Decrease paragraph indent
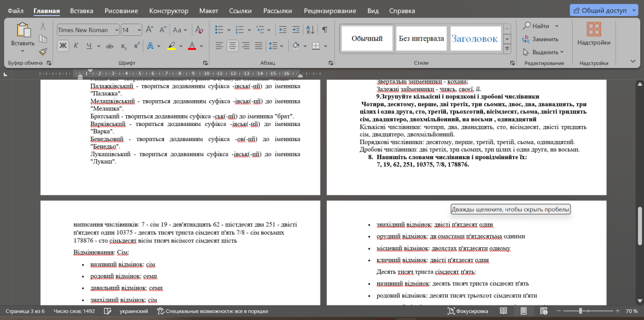 [284, 30]
